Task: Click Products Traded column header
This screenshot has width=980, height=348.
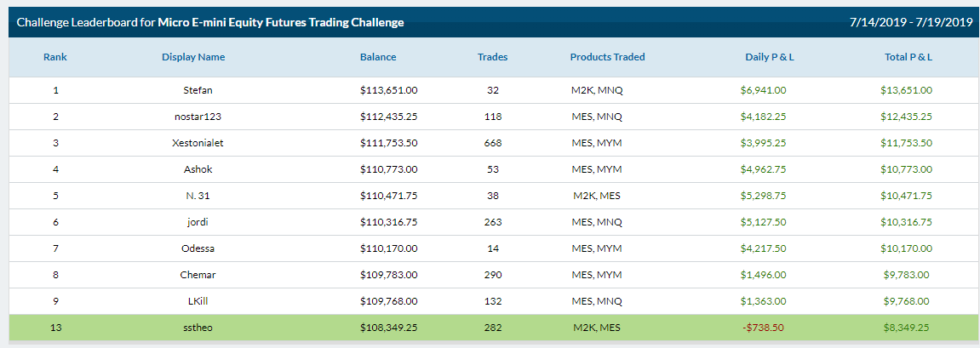Action: 608,57
